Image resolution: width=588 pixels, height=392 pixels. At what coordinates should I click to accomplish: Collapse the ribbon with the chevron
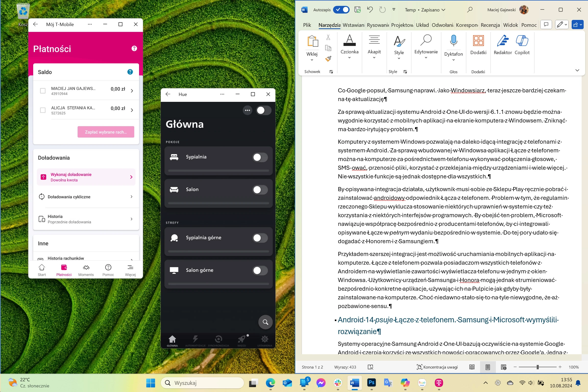point(577,70)
